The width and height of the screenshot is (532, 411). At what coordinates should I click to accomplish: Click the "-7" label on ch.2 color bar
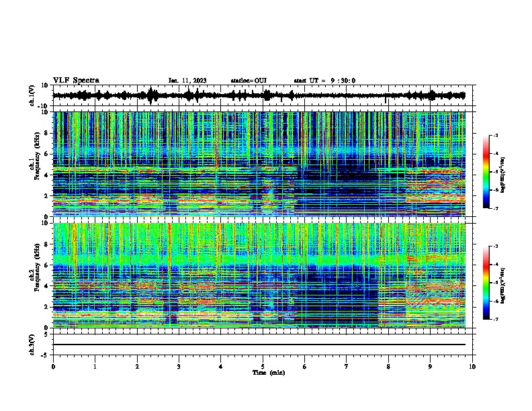[x=495, y=319]
